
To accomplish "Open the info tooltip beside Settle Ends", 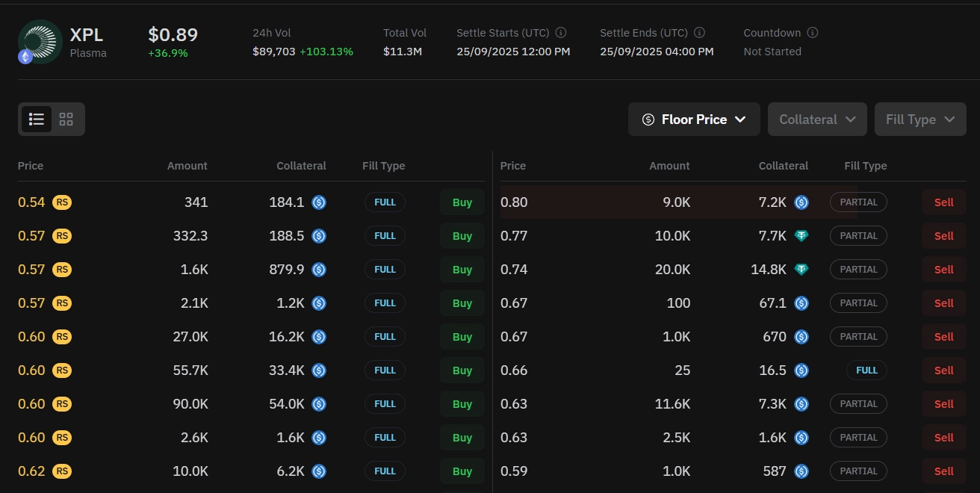I will (x=699, y=32).
